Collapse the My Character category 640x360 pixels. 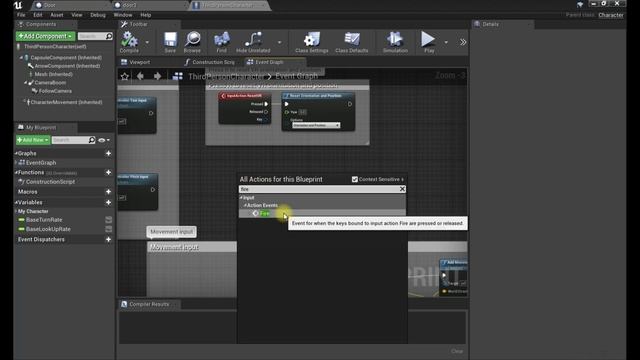pyautogui.click(x=16, y=211)
